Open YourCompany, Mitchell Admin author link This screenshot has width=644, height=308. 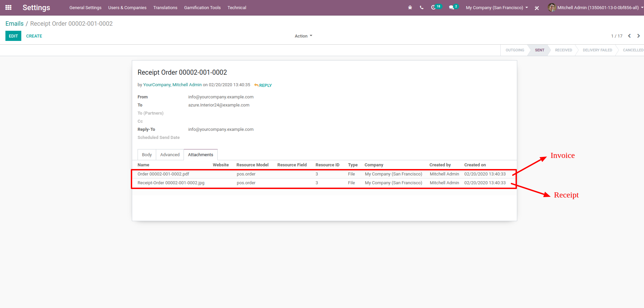pos(172,85)
